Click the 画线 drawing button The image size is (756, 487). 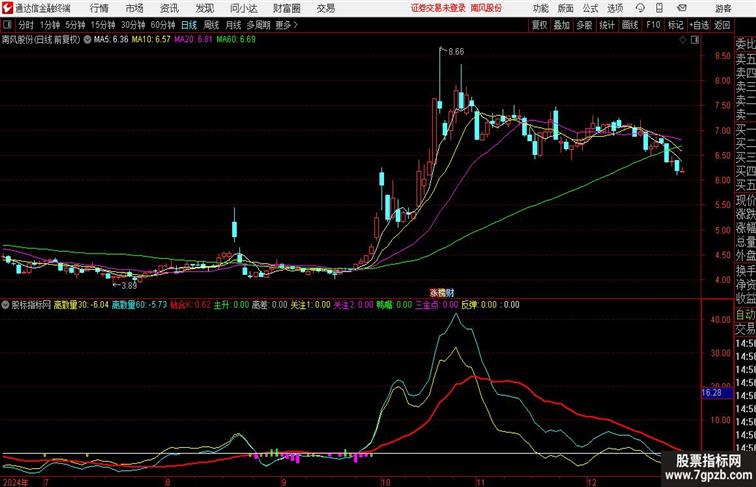coord(630,25)
